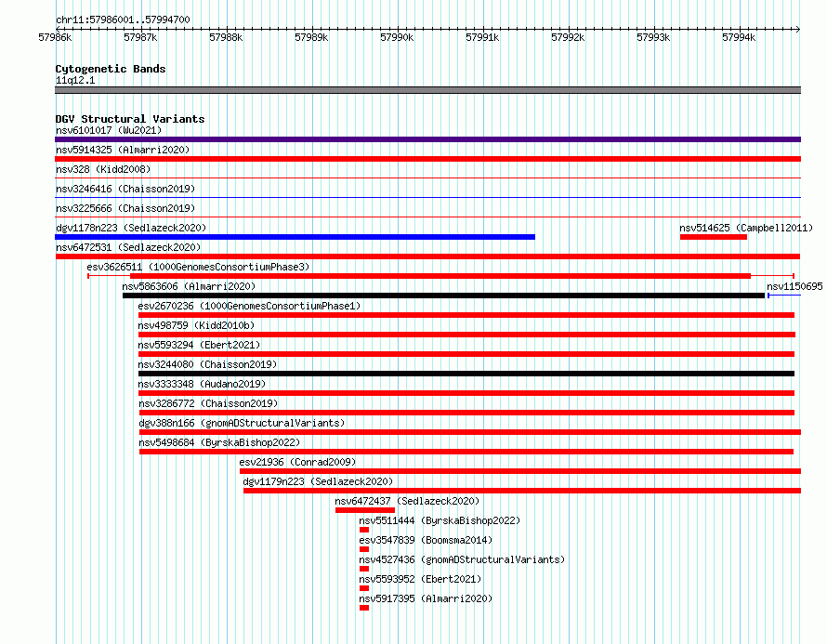Click the ruler's right end arrow
Image resolution: width=827 pixels, height=644 pixels.
tap(798, 29)
